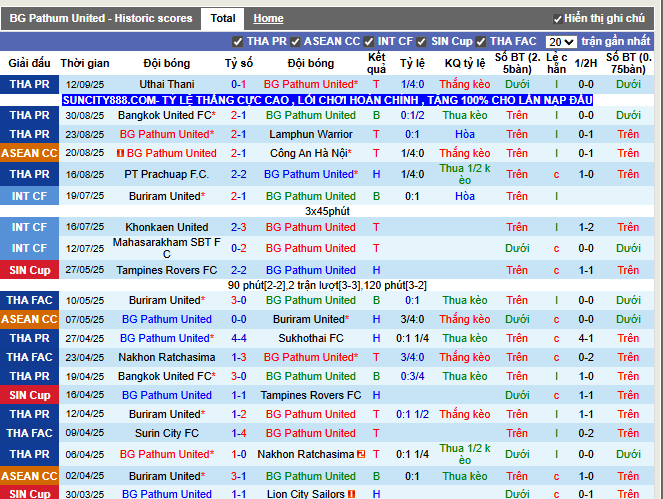663x499 pixels.
Task: Click the Tỷ số column header
Action: (238, 63)
